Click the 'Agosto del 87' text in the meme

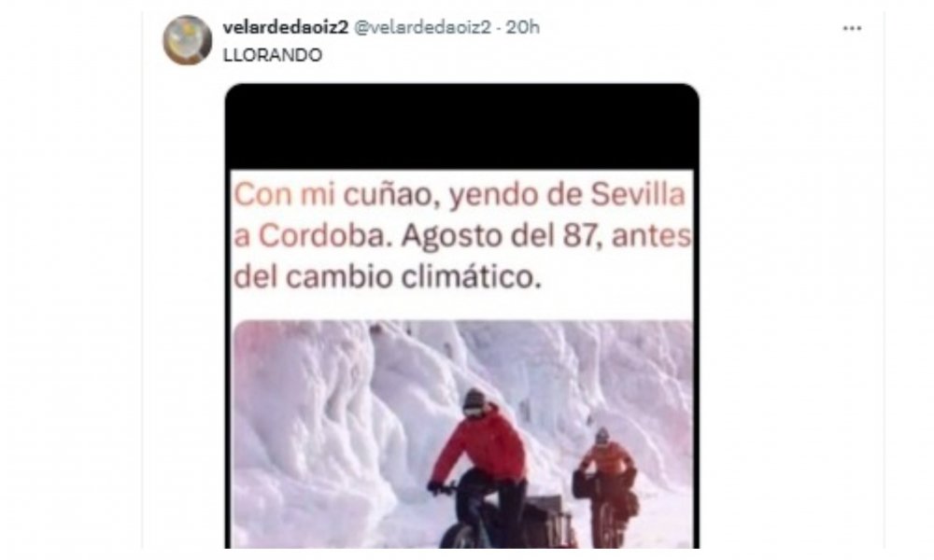499,236
